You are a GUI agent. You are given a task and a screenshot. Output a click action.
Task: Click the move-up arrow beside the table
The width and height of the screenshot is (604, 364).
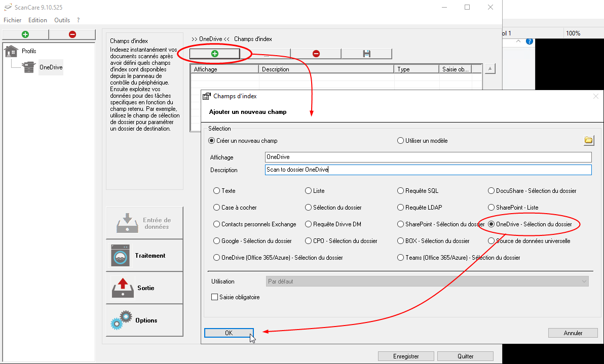pyautogui.click(x=489, y=69)
